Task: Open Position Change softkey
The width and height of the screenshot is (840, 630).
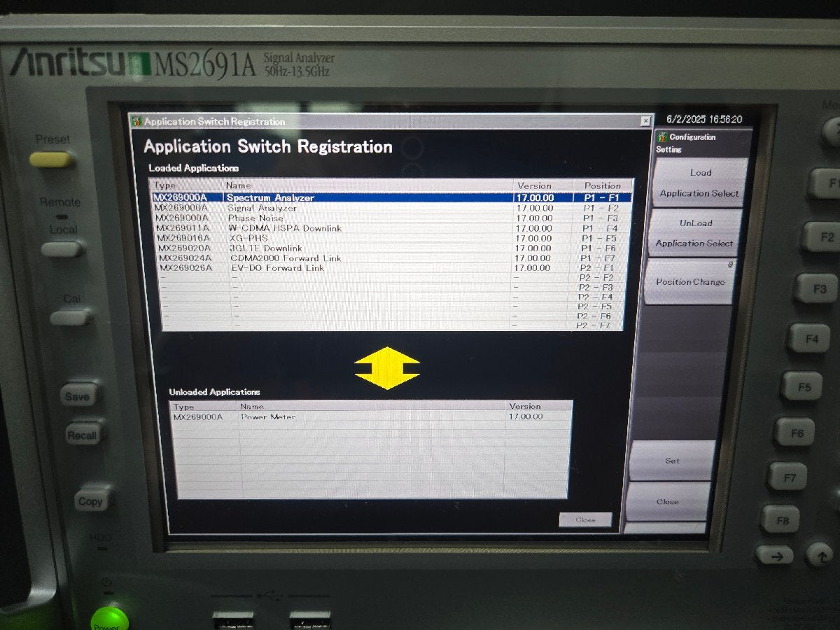Action: 689,281
